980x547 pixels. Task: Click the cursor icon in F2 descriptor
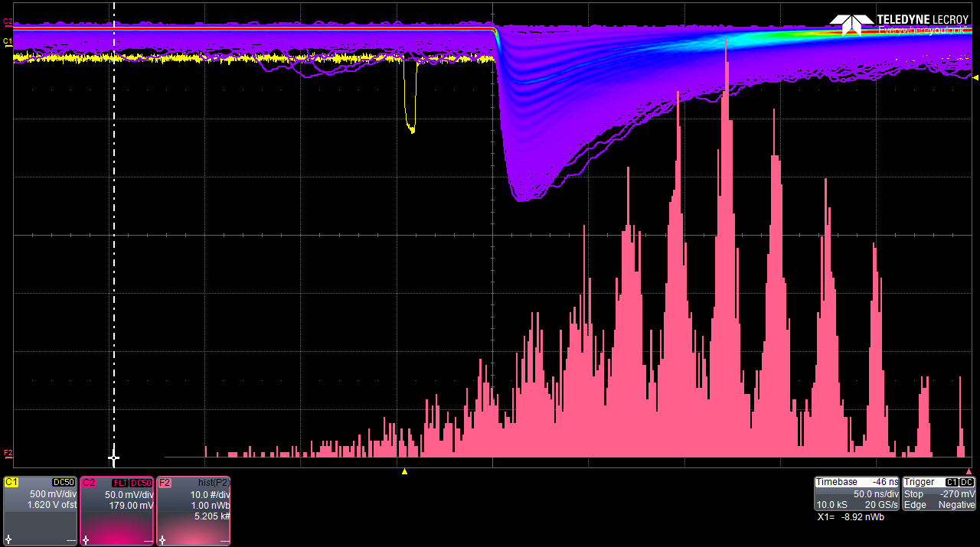[x=162, y=540]
